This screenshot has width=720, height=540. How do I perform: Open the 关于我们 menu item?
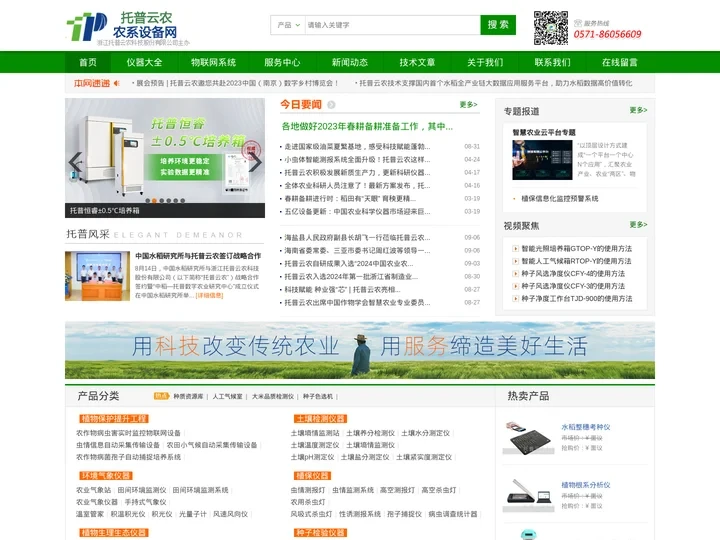(x=485, y=62)
